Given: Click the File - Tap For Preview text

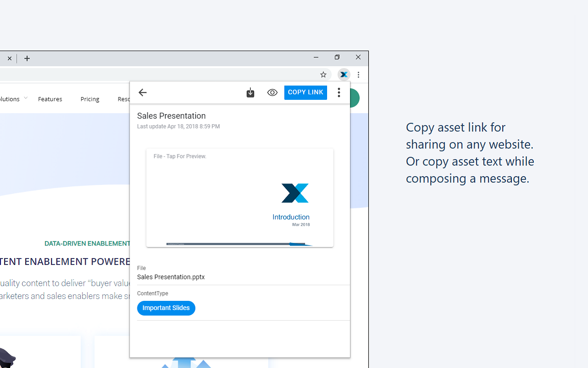Looking at the screenshot, I should [180, 156].
